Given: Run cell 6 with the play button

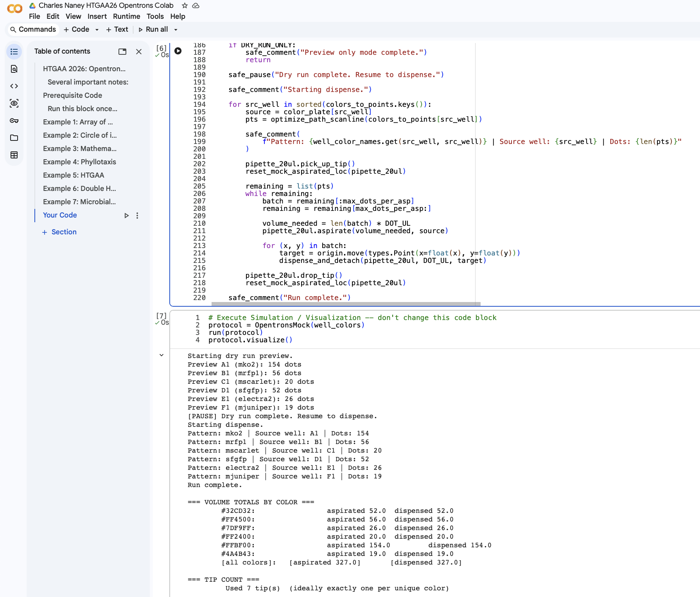Looking at the screenshot, I should click(178, 51).
